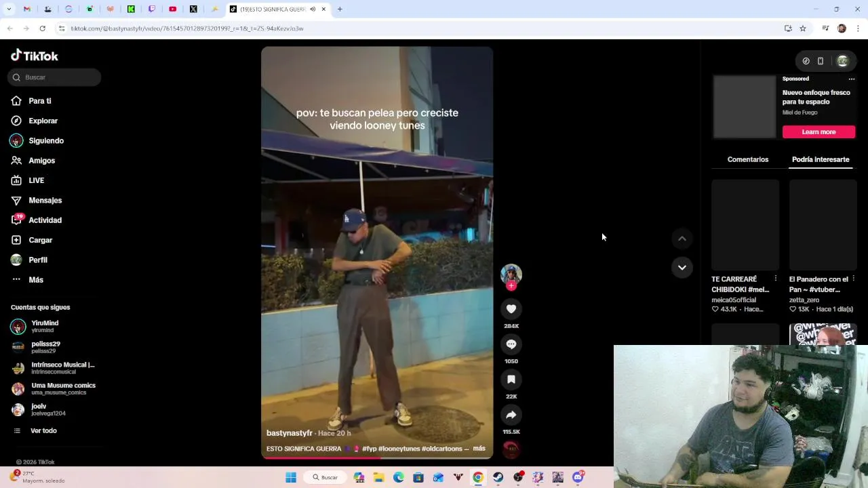Open the Chrome three-dot menu

pyautogui.click(x=859, y=28)
